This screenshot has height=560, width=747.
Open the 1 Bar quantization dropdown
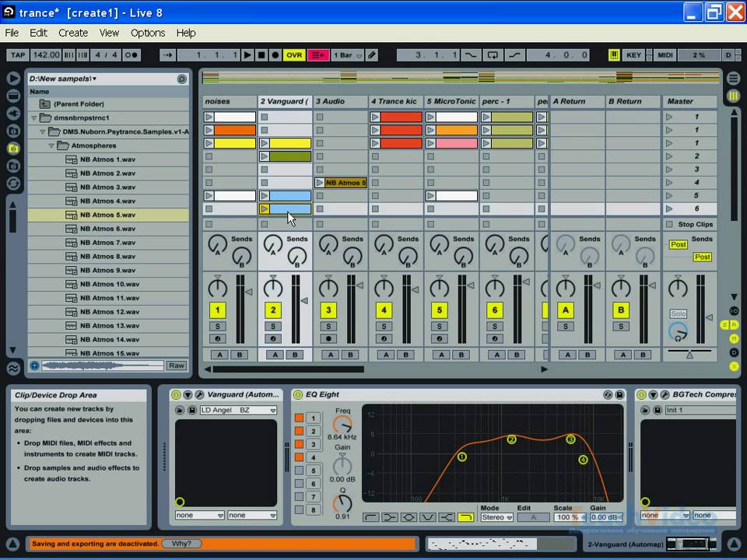[x=347, y=55]
